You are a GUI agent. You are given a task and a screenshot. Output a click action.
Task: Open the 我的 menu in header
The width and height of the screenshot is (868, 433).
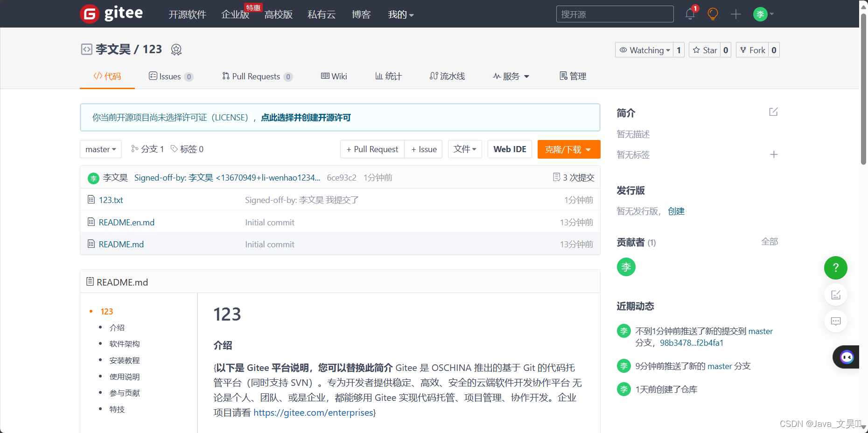point(401,14)
